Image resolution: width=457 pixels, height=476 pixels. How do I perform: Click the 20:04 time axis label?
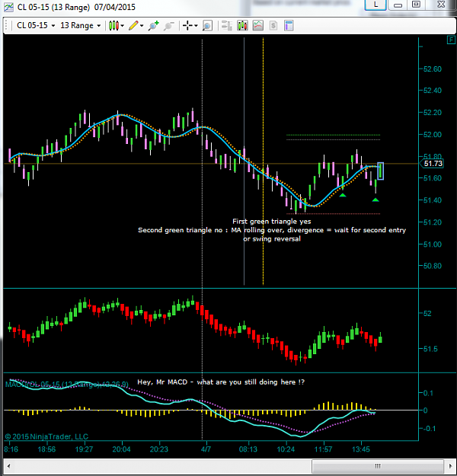(x=121, y=449)
